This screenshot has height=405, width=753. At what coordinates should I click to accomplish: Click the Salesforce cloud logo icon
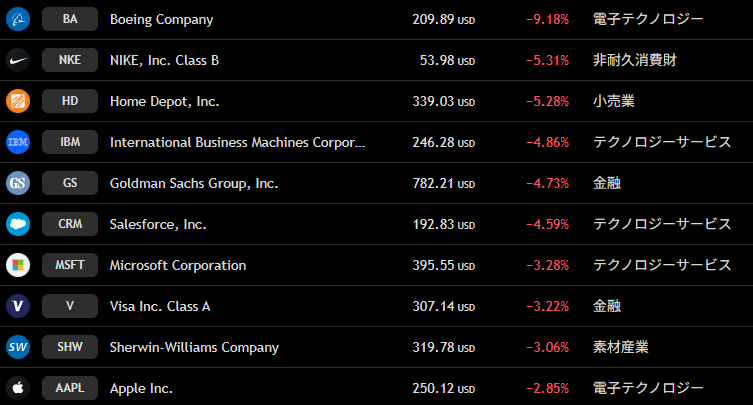point(18,224)
